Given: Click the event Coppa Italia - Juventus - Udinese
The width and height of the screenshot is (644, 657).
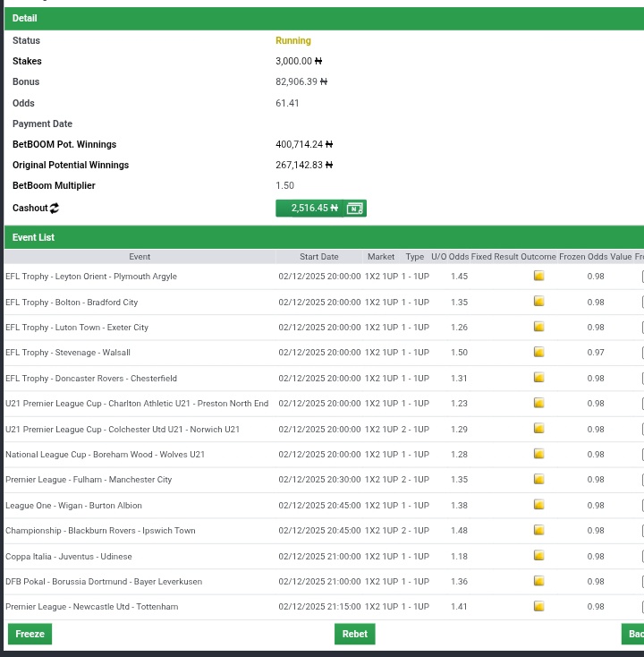Looking at the screenshot, I should (69, 557).
